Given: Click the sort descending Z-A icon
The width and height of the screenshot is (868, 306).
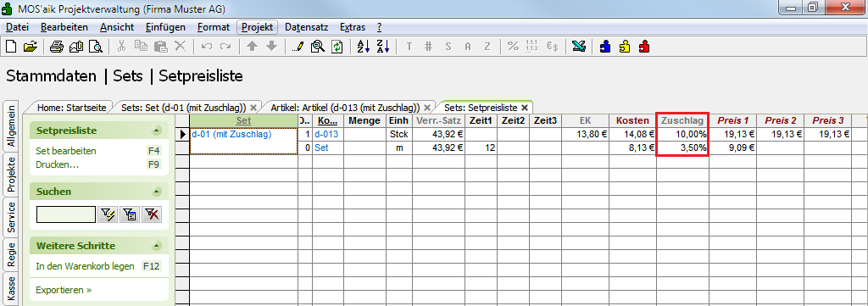Looking at the screenshot, I should (383, 47).
